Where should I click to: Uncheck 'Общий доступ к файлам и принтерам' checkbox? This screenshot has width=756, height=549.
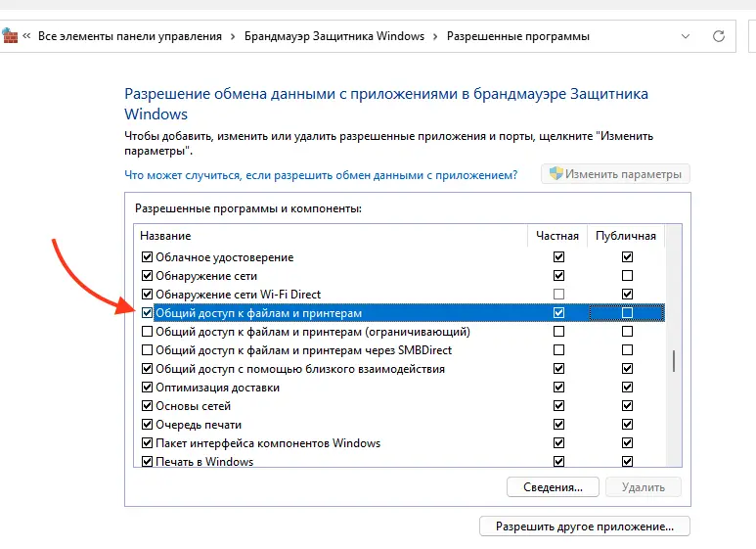[147, 313]
